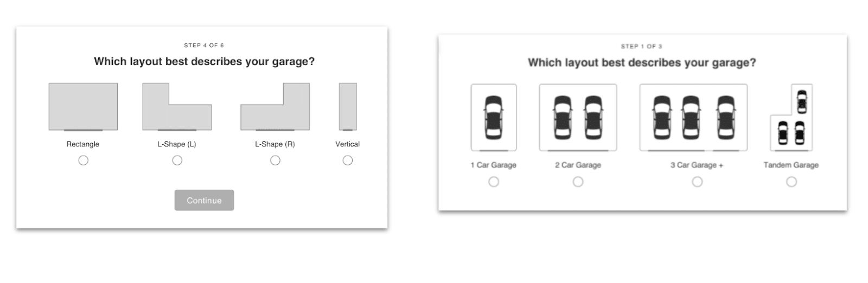This screenshot has width=868, height=283.
Task: Check the L-Shape (R) radio option
Action: point(276,160)
